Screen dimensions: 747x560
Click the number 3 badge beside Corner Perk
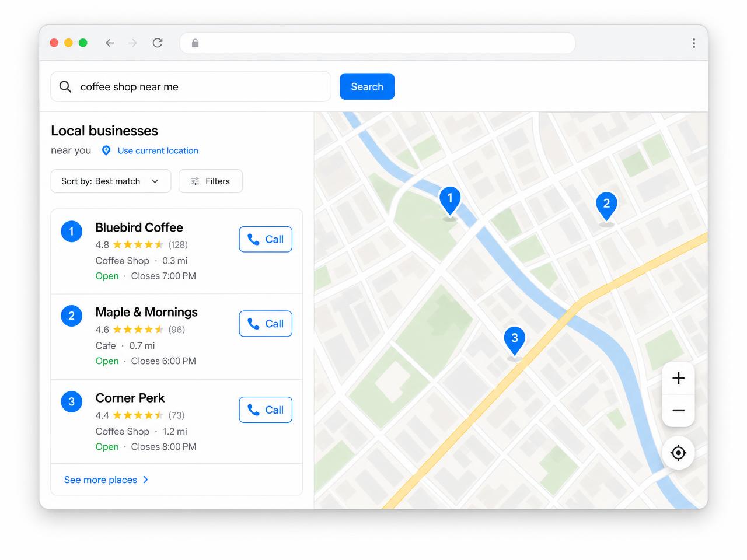72,401
